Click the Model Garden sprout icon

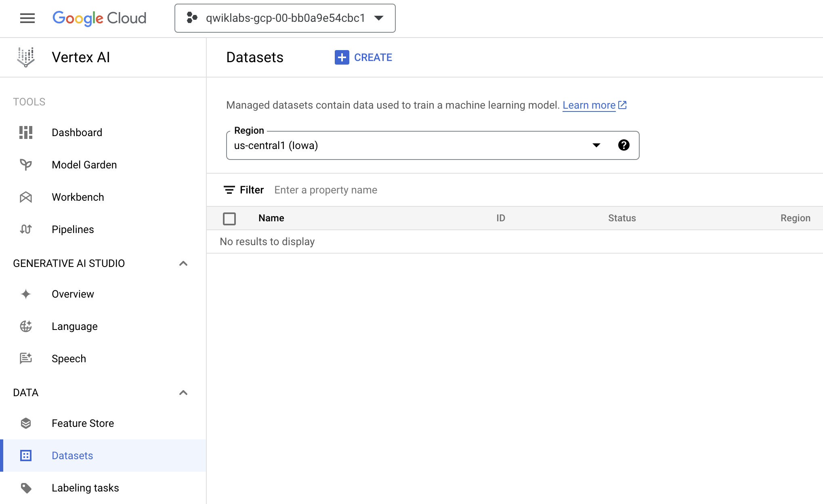pyautogui.click(x=26, y=165)
